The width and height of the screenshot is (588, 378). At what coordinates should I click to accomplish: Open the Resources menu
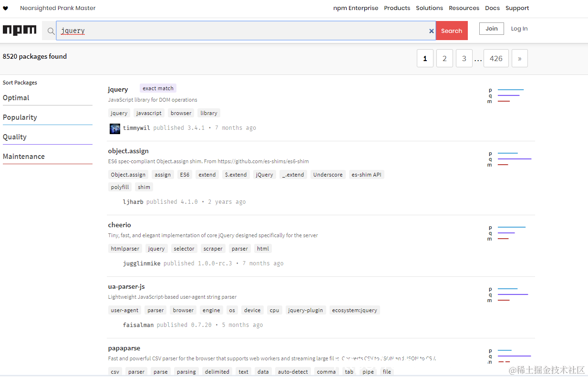[464, 8]
